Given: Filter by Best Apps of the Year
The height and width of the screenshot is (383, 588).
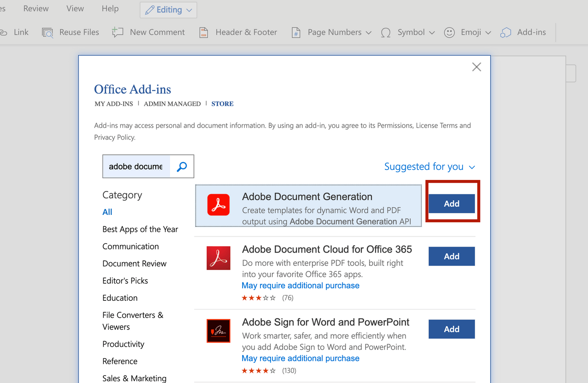Looking at the screenshot, I should (x=140, y=229).
